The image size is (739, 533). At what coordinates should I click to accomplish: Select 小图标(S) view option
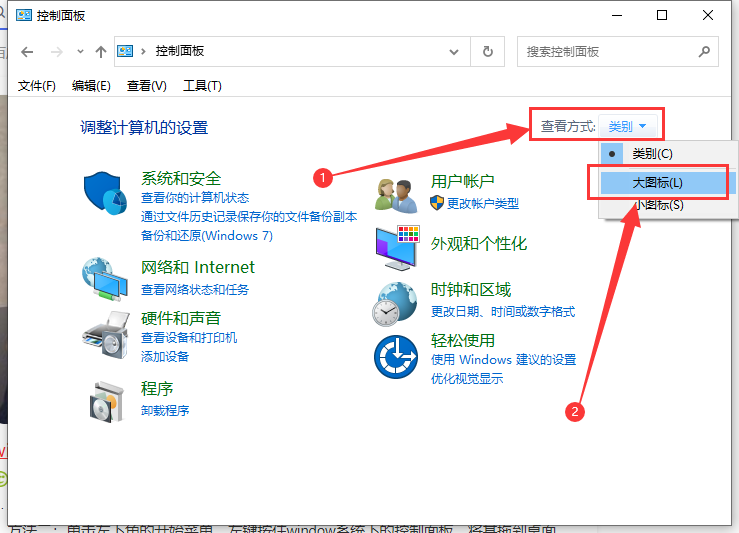click(x=657, y=205)
